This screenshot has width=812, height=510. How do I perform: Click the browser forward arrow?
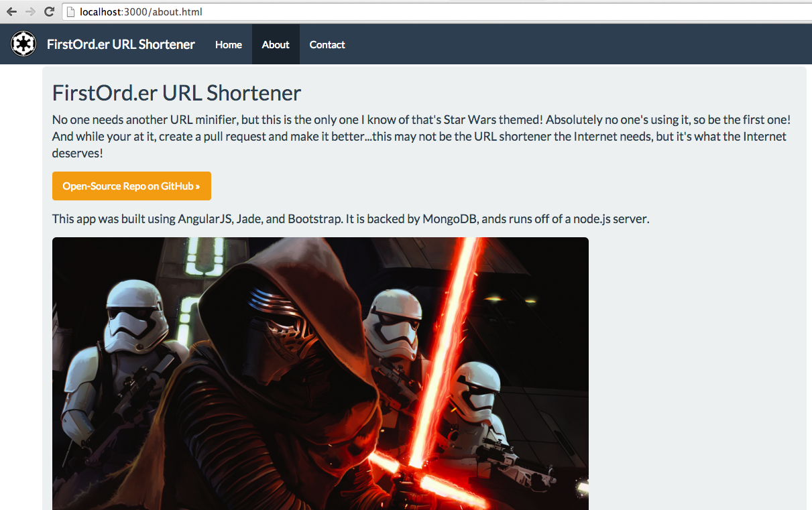pos(30,11)
